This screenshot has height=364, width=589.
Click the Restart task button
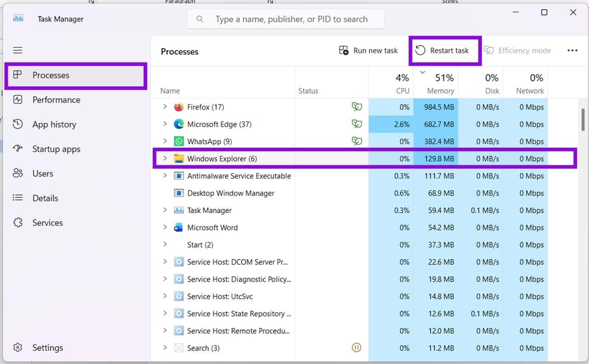coord(442,51)
